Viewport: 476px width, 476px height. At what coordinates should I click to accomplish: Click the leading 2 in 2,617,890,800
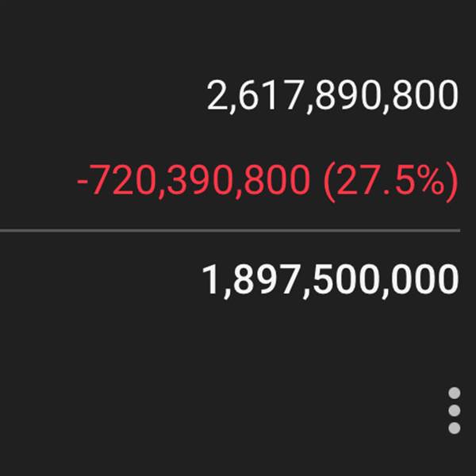point(217,94)
